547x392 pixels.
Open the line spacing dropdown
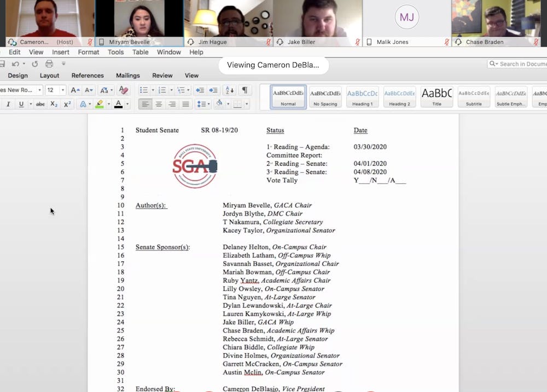tap(208, 104)
